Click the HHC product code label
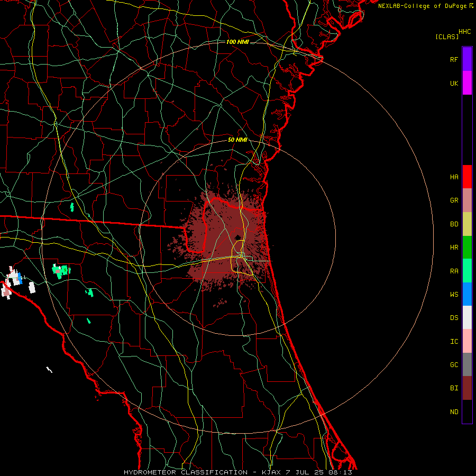 [x=464, y=32]
